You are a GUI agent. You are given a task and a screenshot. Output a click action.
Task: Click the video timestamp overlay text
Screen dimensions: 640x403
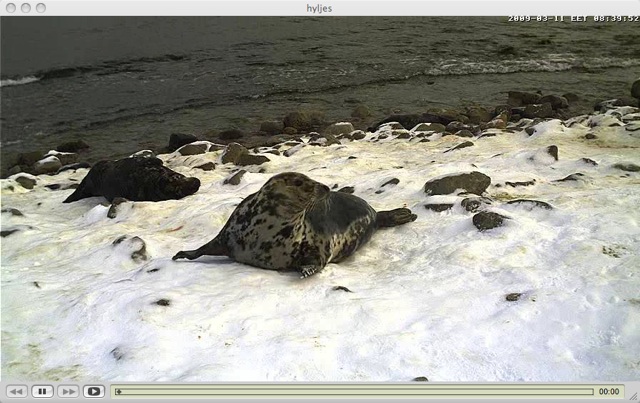[573, 19]
